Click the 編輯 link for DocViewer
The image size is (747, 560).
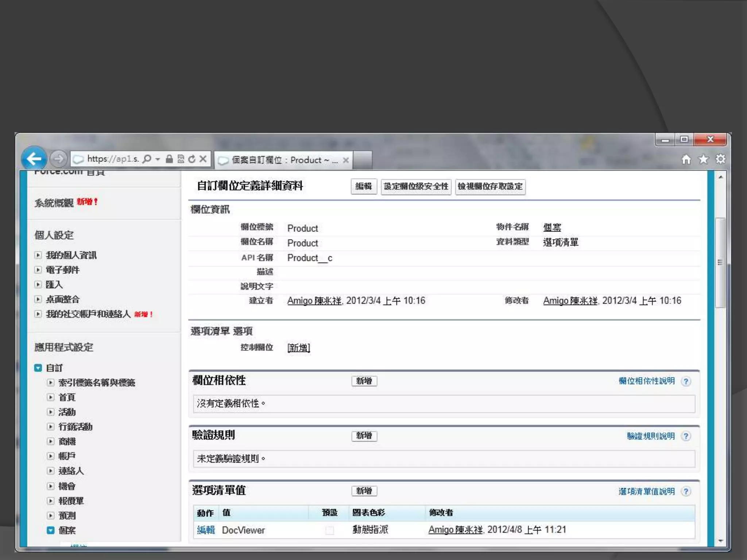(x=206, y=530)
